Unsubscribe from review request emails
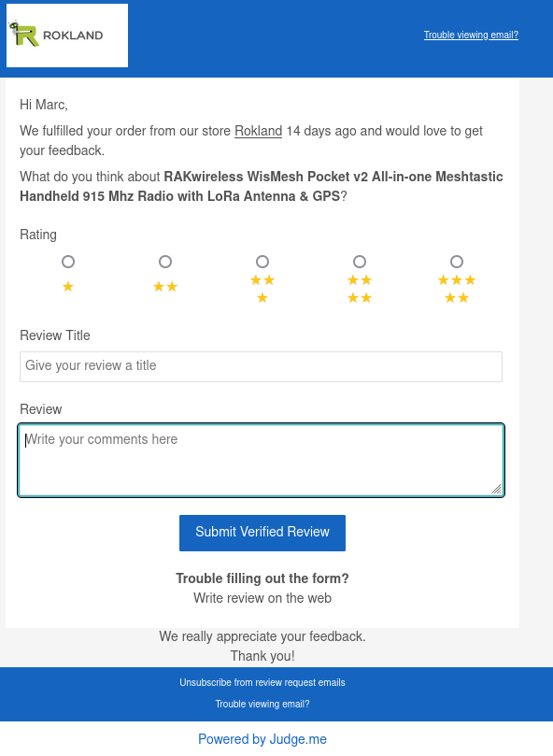This screenshot has width=553, height=756. (262, 683)
